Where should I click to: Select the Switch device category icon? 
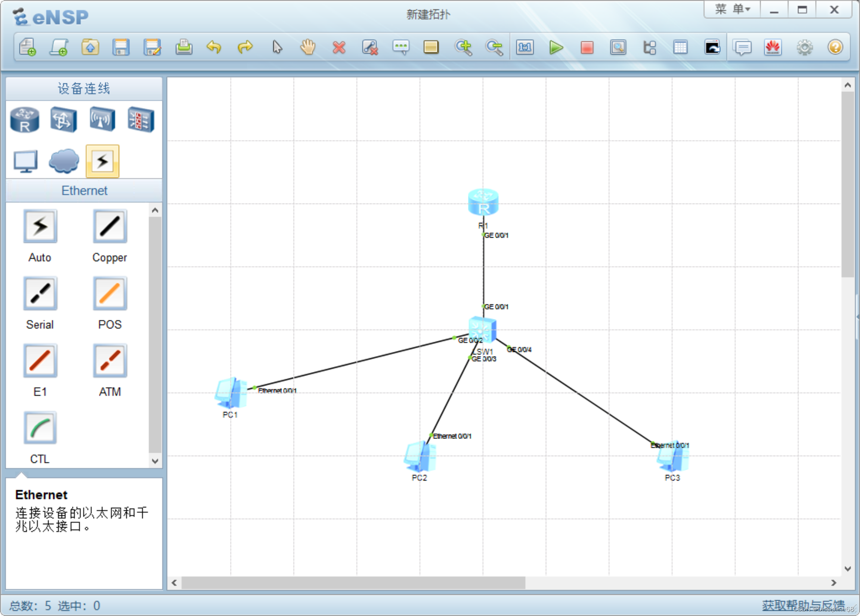(64, 120)
